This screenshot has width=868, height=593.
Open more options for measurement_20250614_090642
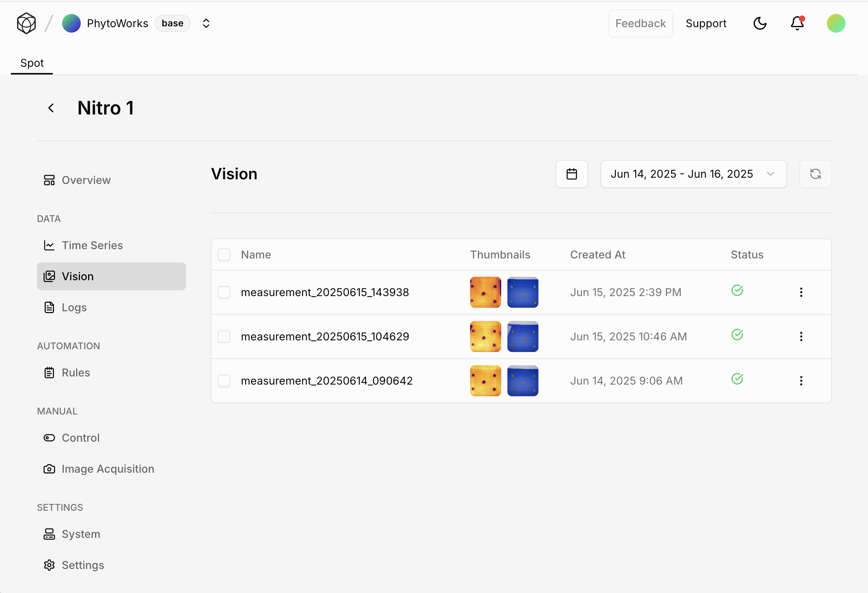point(801,381)
